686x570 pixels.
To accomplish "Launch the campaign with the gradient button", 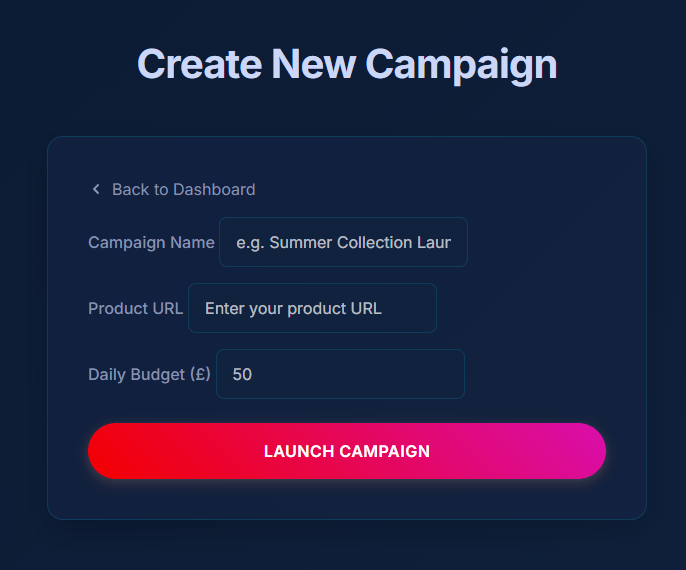I will (347, 451).
